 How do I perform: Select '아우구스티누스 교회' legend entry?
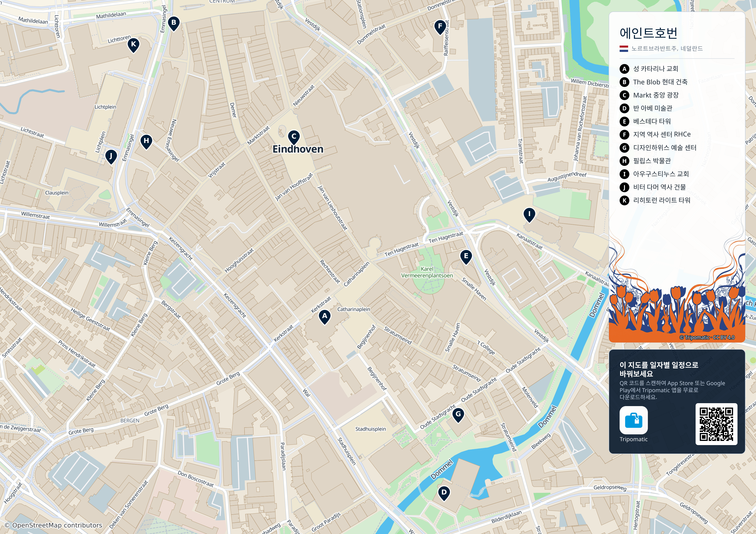pos(661,174)
